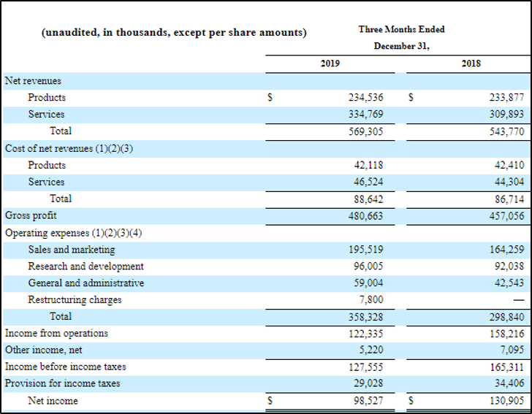Select net income value 130,905
This screenshot has height=414, width=532.
click(x=506, y=401)
